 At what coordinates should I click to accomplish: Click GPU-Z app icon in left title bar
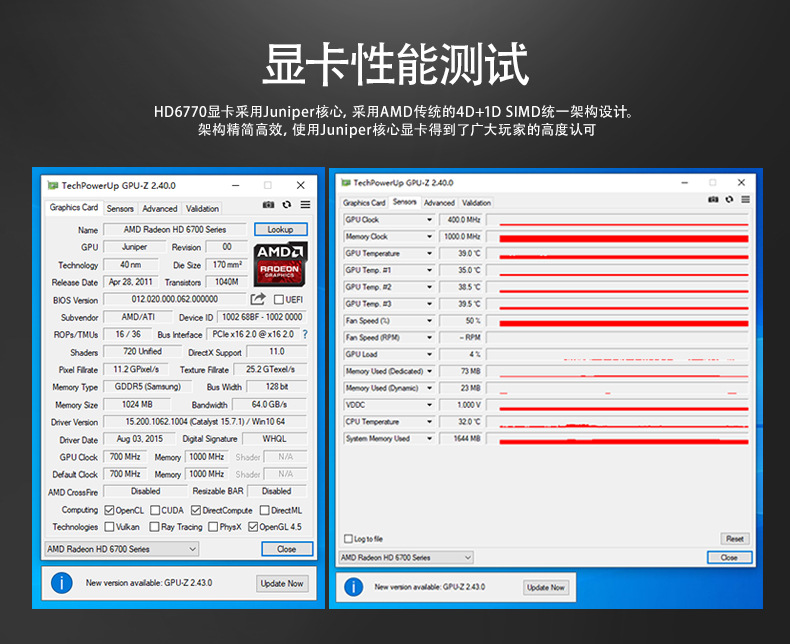click(x=52, y=185)
